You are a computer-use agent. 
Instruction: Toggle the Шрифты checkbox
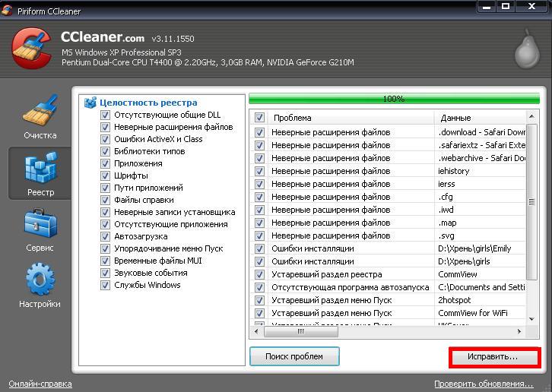(106, 176)
